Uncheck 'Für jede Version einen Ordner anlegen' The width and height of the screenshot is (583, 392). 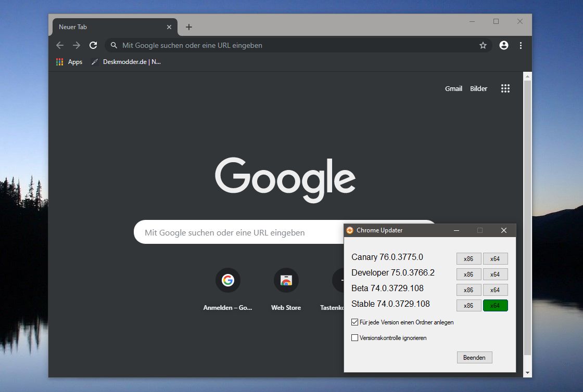coord(354,322)
